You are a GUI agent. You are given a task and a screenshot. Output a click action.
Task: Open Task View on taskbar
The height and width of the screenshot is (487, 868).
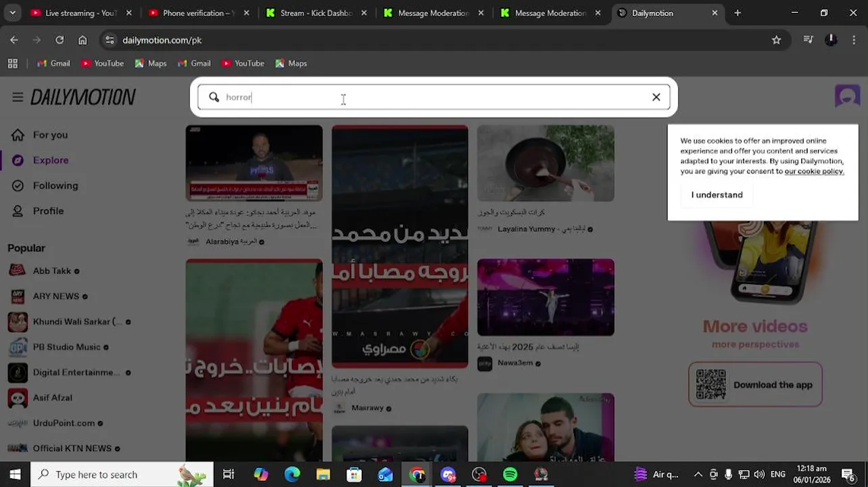point(228,474)
